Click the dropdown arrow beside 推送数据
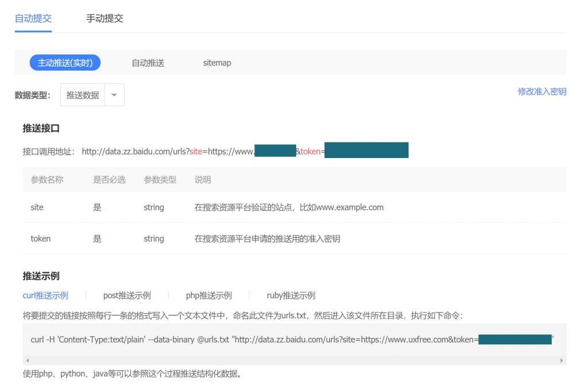Image resolution: width=588 pixels, height=389 pixels. tap(114, 95)
